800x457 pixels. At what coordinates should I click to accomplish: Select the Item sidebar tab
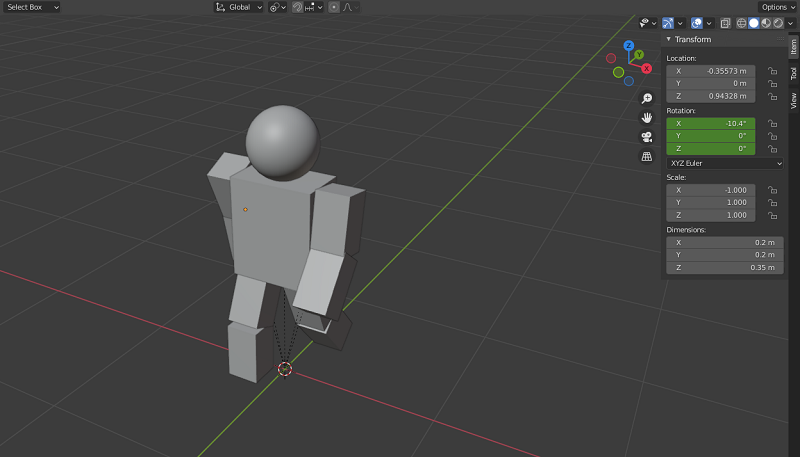(x=793, y=47)
